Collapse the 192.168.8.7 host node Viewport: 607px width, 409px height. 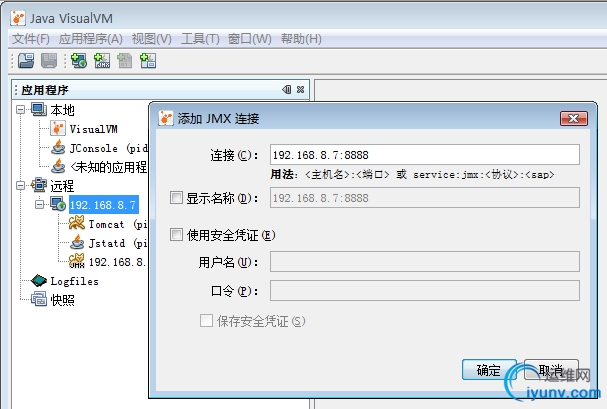pyautogui.click(x=39, y=204)
